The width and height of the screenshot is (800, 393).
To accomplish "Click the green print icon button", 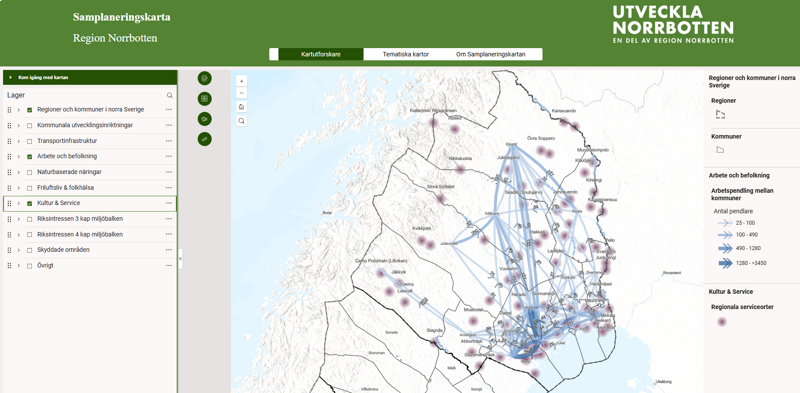I will tap(205, 79).
